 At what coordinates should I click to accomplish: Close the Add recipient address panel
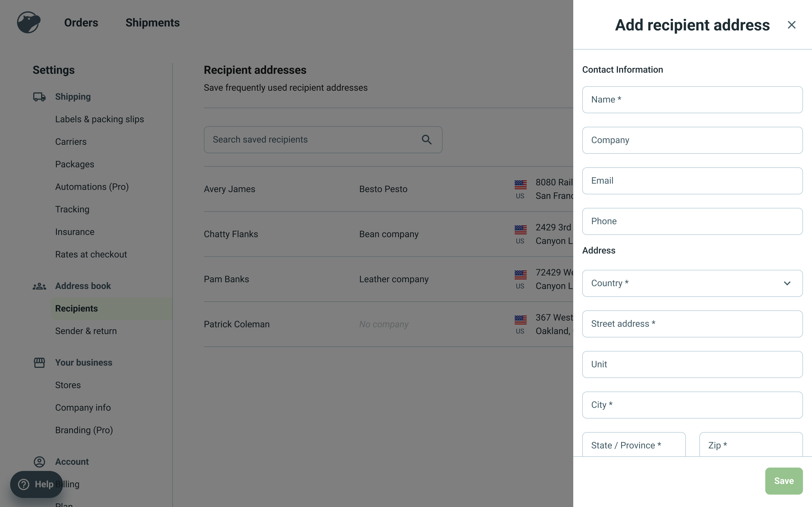[791, 25]
